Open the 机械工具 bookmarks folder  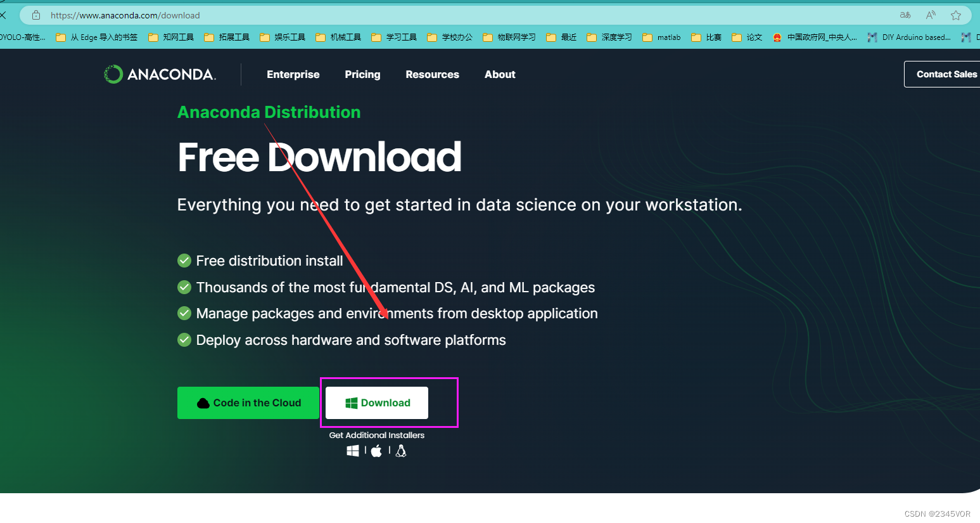pyautogui.click(x=338, y=37)
